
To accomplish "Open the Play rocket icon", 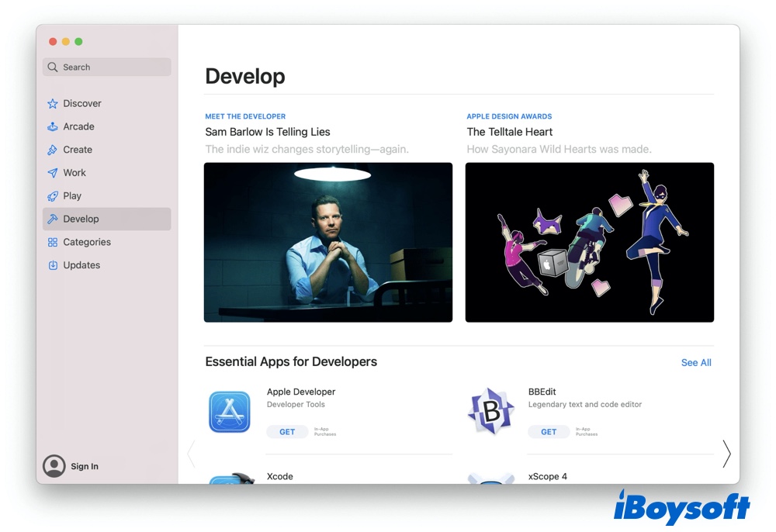I will tap(53, 196).
